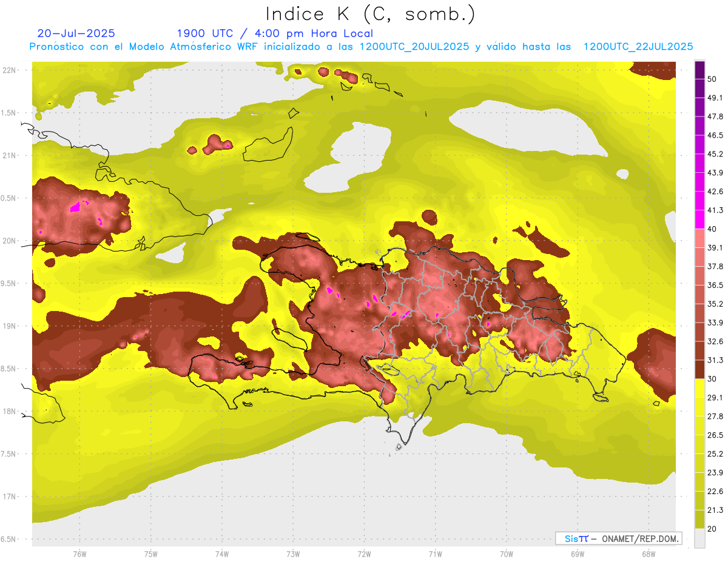Select the 72W longitude axis label
Image resolution: width=728 pixels, height=562 pixels.
[x=364, y=554]
